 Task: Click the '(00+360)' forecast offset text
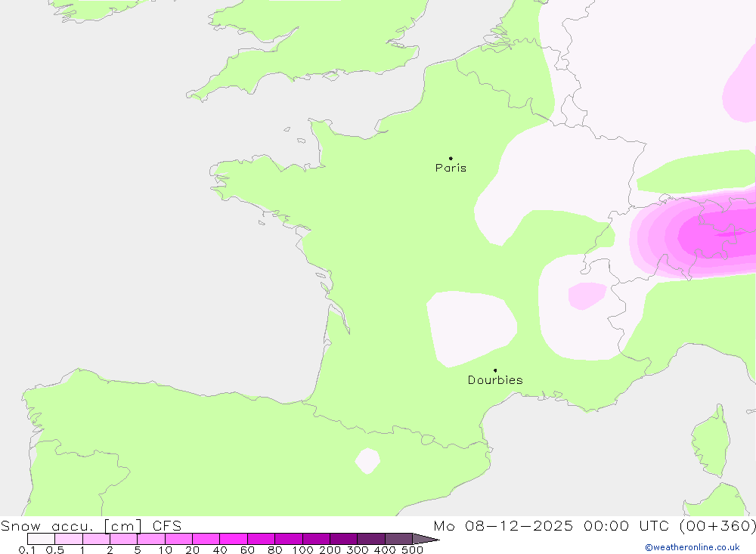[x=717, y=525]
